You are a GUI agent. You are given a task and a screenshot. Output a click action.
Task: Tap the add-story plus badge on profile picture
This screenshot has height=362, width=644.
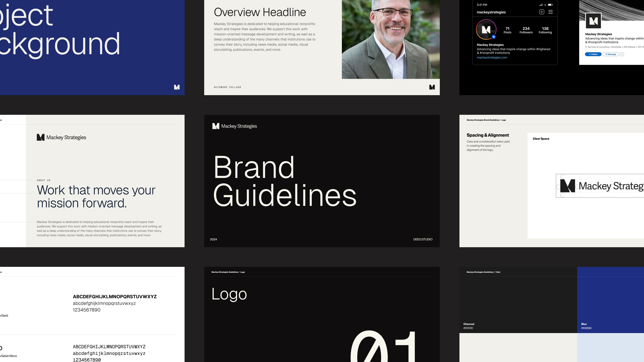494,37
